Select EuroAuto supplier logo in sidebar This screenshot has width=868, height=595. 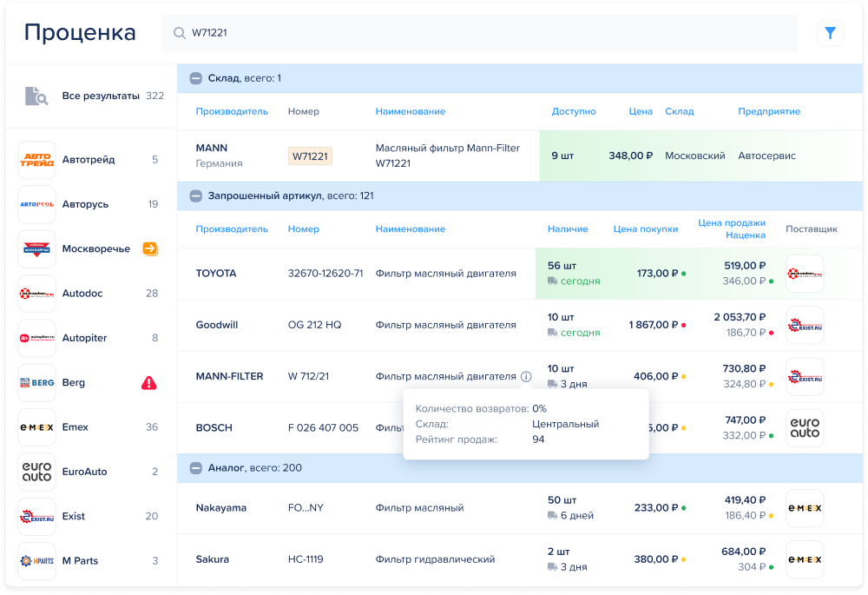click(37, 472)
